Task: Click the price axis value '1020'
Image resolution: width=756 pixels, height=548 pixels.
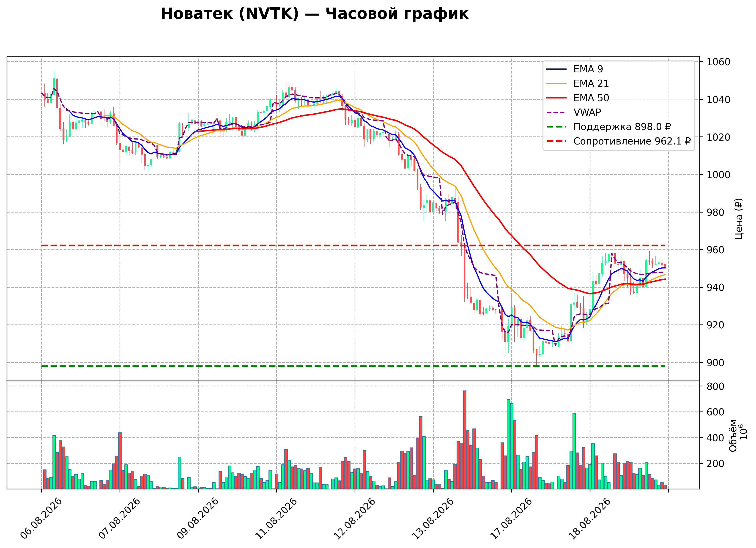Action: tap(719, 137)
